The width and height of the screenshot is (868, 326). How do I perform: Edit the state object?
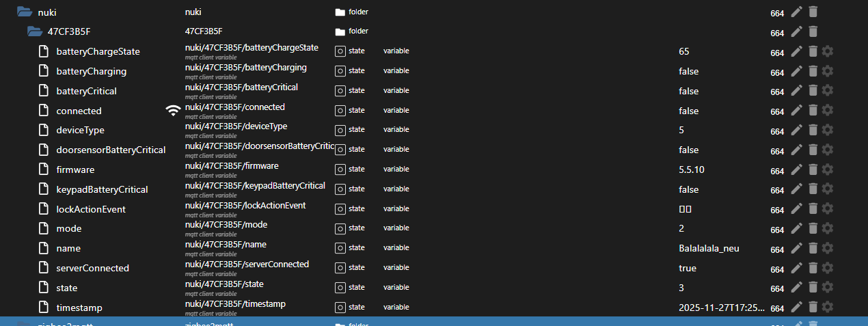796,288
